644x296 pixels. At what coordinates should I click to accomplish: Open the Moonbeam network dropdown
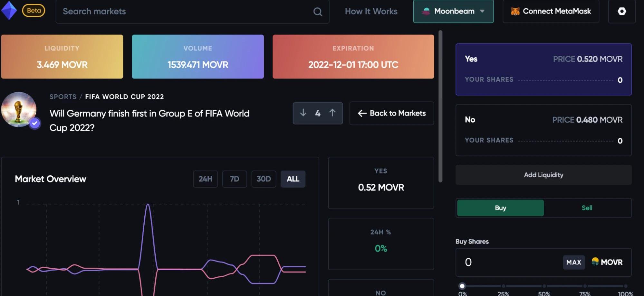pyautogui.click(x=453, y=11)
